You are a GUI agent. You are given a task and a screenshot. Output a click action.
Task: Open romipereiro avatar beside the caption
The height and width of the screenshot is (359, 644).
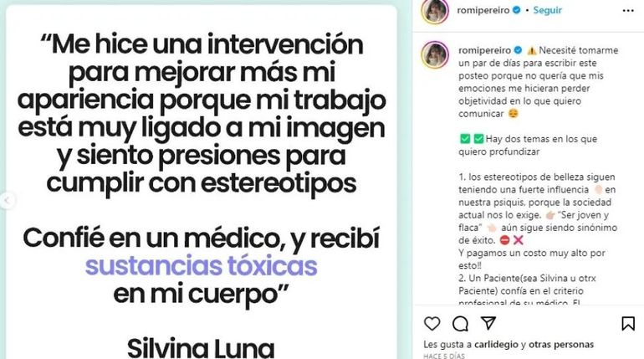tap(435, 54)
